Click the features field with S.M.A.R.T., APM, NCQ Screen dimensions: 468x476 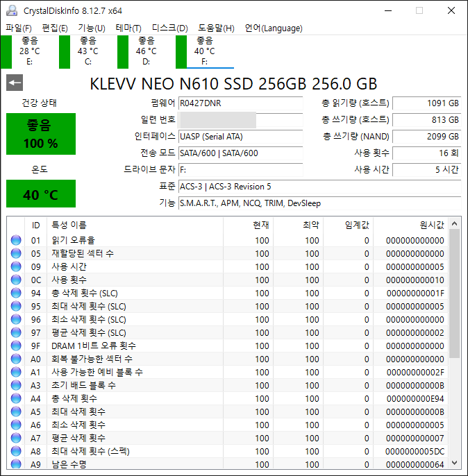(320, 203)
